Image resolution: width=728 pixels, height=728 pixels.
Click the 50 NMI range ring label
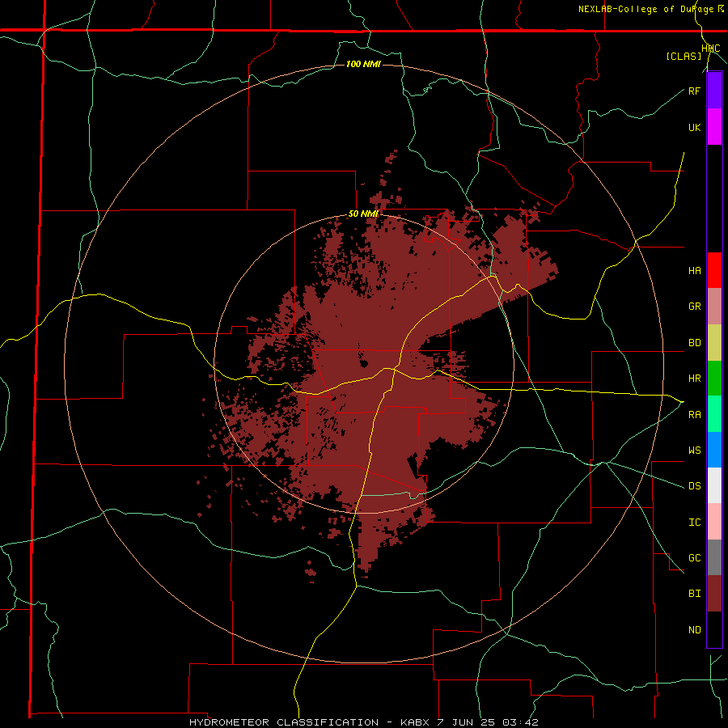363,214
